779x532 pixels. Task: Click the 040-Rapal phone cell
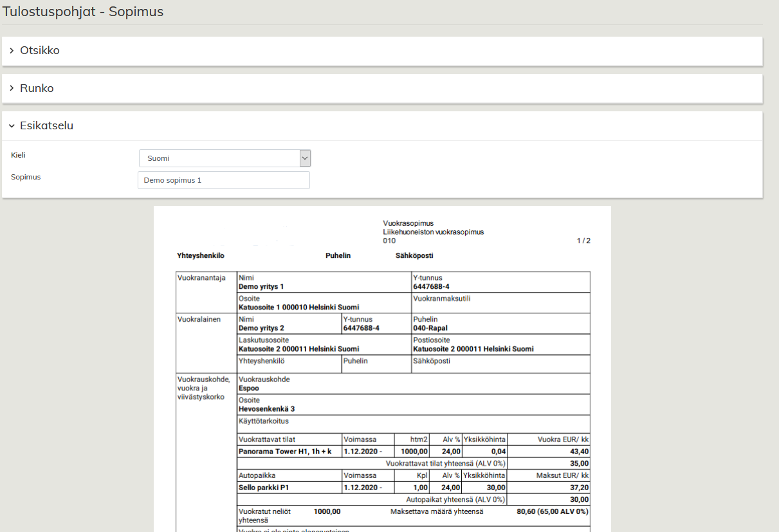430,328
